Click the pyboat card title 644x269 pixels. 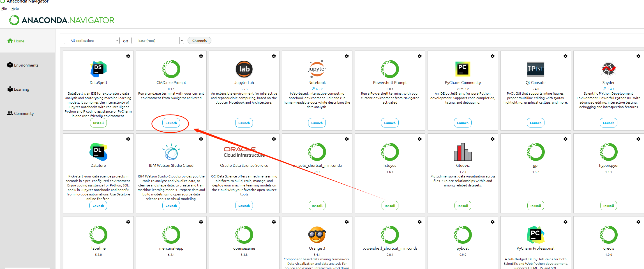[x=463, y=249]
